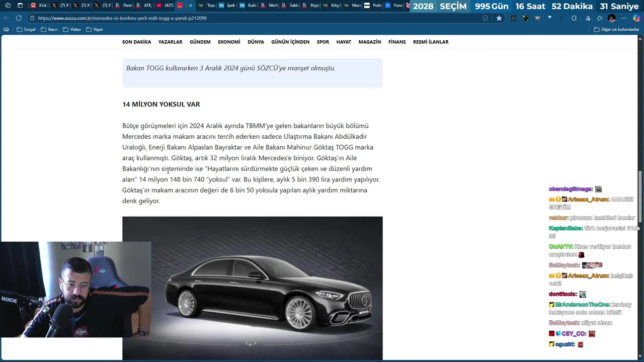Click the first bookmark bar icon
This screenshot has height=362, width=644.
click(6, 30)
